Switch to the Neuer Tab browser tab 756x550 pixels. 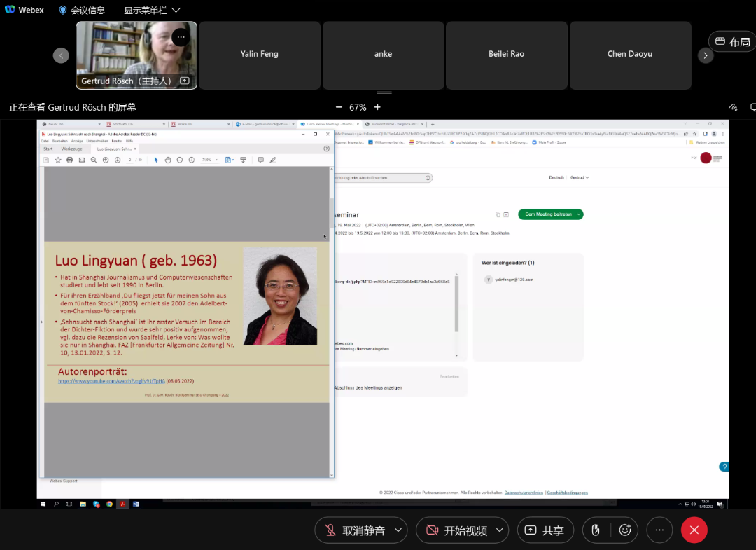pos(71,124)
